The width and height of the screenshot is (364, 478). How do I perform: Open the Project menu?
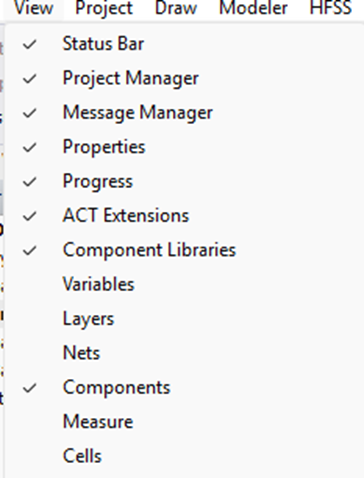(x=104, y=8)
